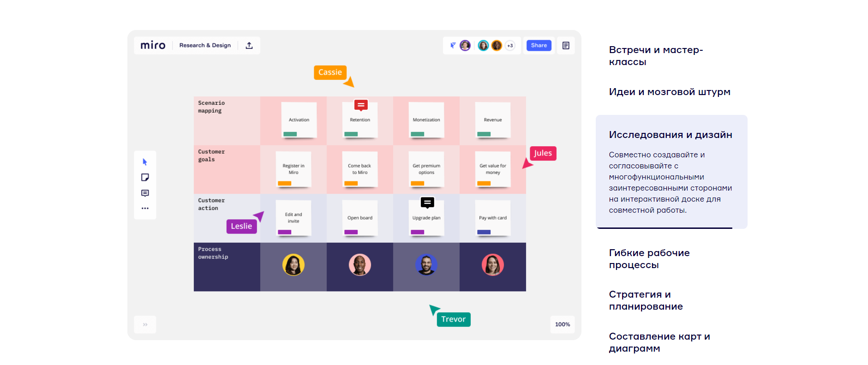This screenshot has width=868, height=365.
Task: Select the Revenue sticky note
Action: click(493, 120)
